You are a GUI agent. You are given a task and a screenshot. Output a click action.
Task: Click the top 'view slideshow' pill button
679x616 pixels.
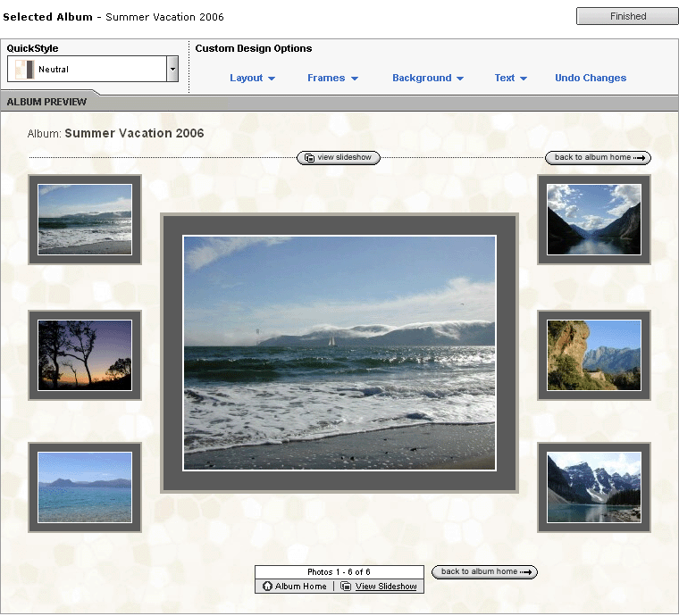tap(339, 157)
